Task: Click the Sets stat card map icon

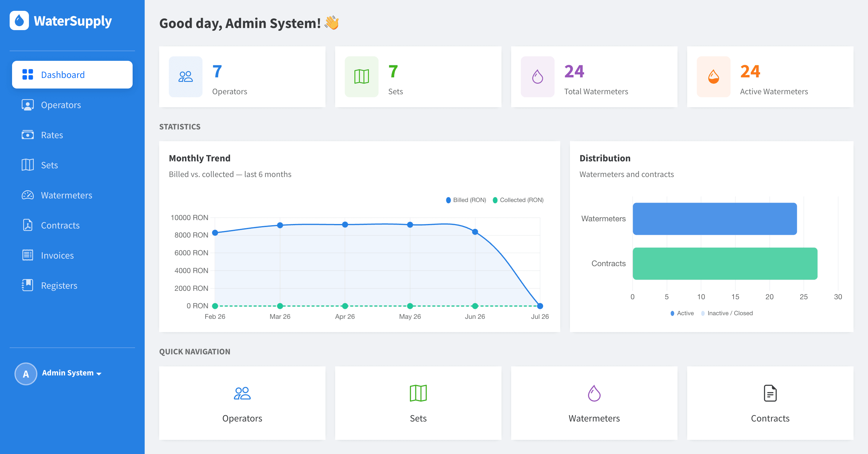Action: tap(362, 77)
